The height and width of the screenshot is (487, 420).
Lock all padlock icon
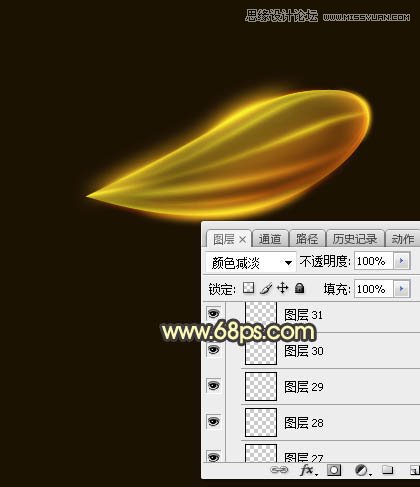[299, 288]
